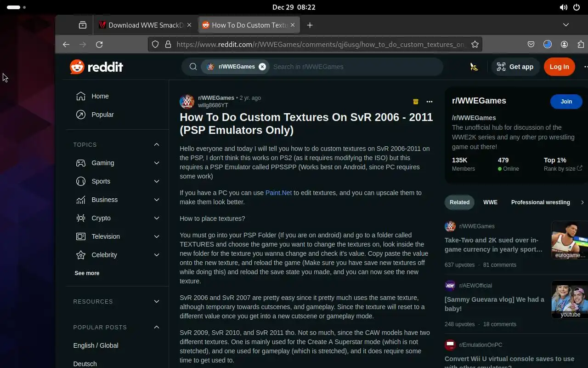Image resolution: width=588 pixels, height=368 pixels.
Task: Select the WWE related tab
Action: [490, 202]
